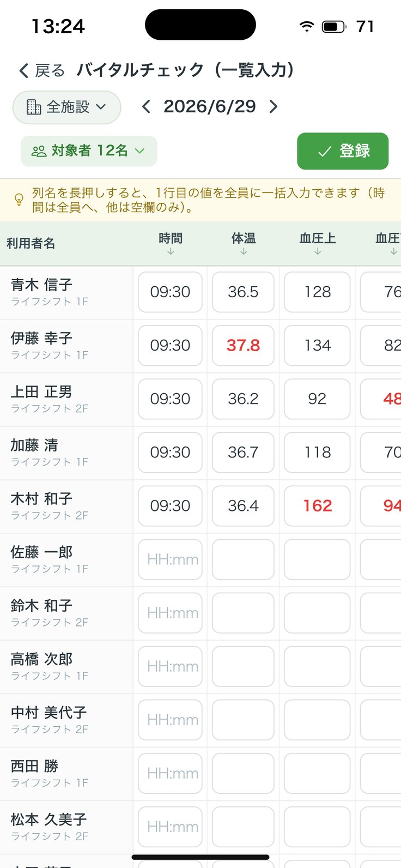The image size is (401, 868).
Task: Tap 高橋 次郎 empty time field
Action: coord(170,666)
